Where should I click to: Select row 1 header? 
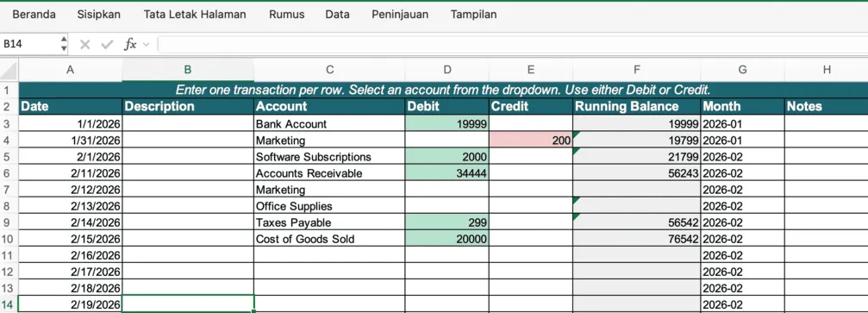tap(9, 90)
